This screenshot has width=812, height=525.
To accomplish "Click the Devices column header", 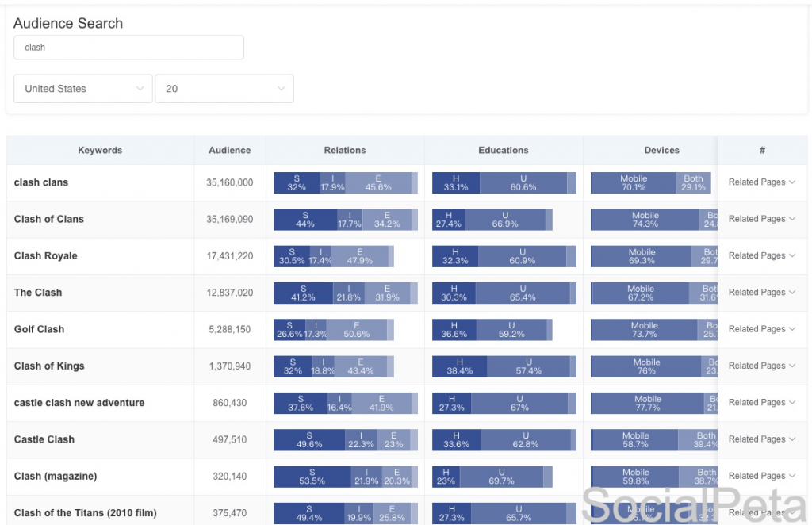I will click(662, 150).
